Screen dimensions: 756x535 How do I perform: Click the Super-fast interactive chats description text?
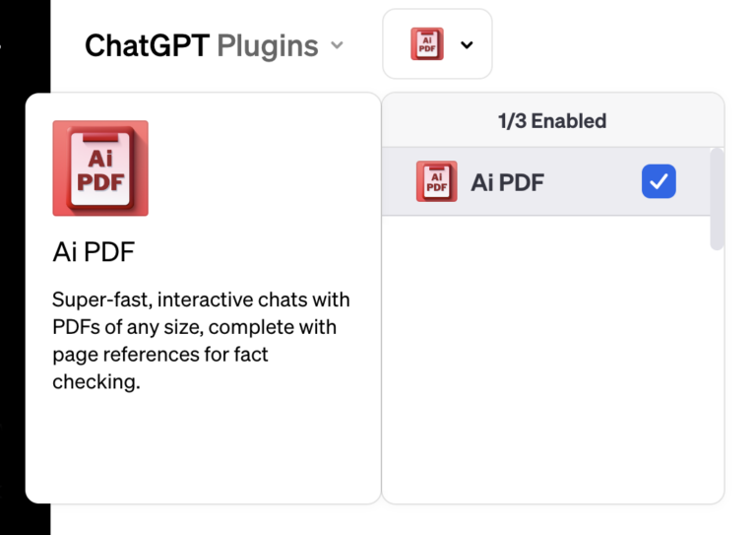[201, 340]
